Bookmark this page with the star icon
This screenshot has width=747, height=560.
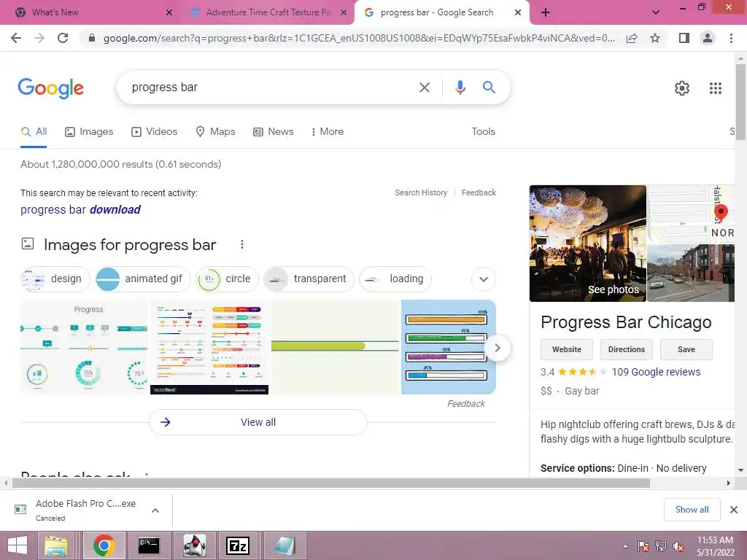(x=655, y=38)
